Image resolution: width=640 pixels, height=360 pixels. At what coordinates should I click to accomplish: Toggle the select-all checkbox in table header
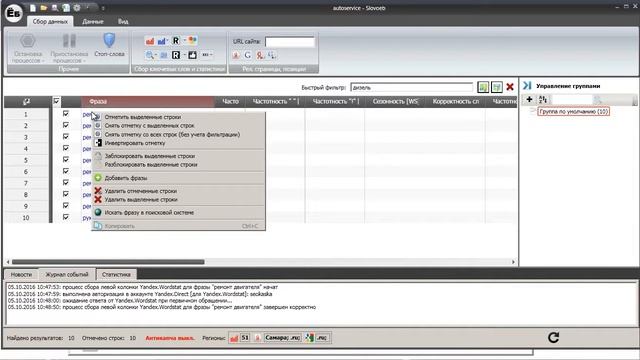click(x=56, y=101)
